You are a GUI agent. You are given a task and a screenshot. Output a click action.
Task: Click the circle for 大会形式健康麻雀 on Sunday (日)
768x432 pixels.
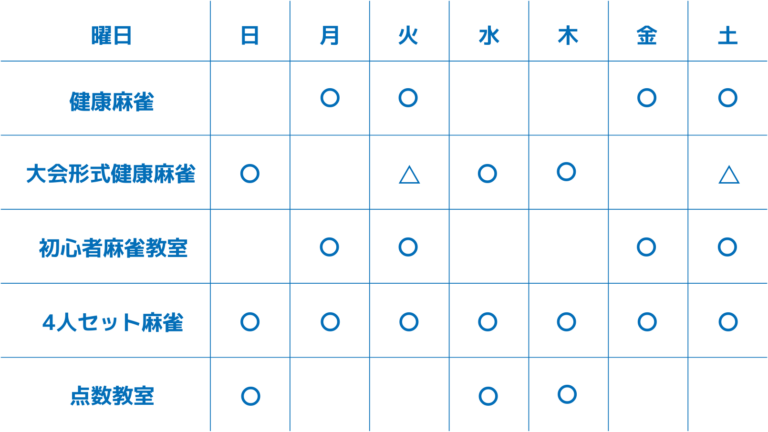tap(250, 173)
